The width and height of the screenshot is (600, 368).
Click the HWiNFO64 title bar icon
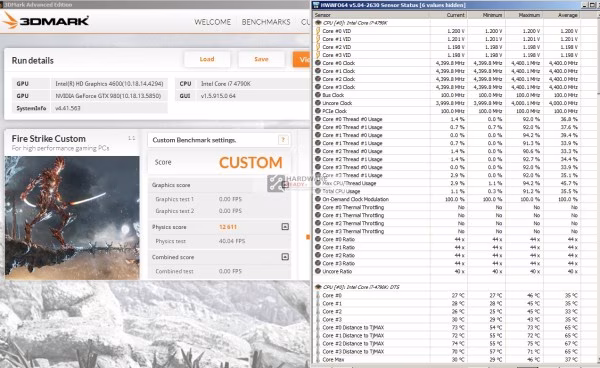tap(316, 5)
